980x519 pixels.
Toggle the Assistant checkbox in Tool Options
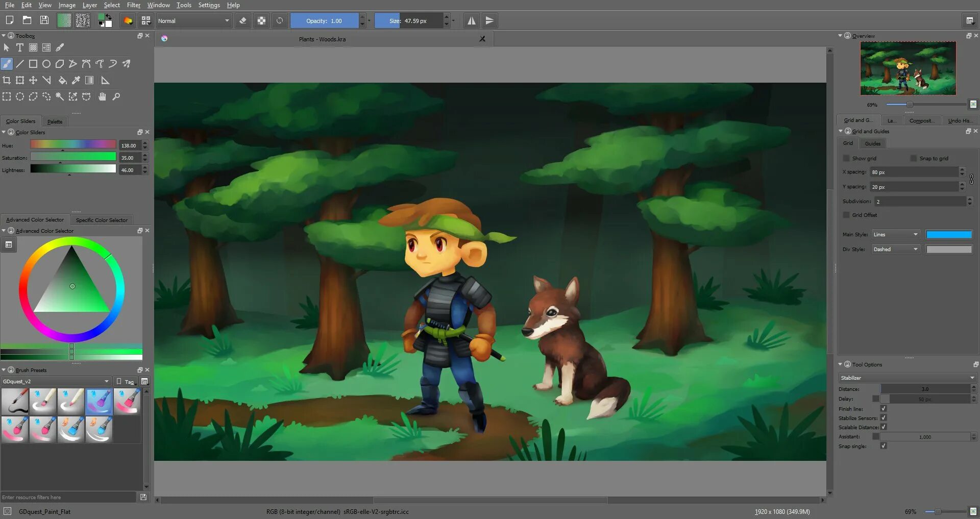click(x=876, y=436)
